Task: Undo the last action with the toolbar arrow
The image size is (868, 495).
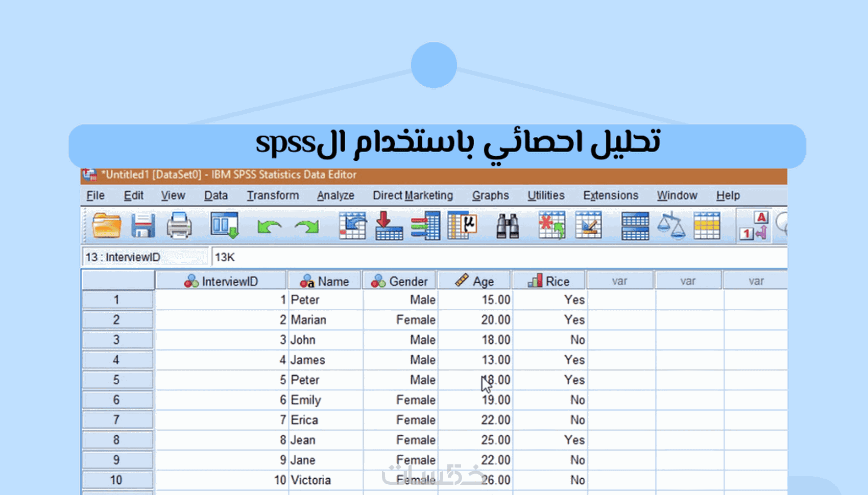Action: (x=269, y=227)
